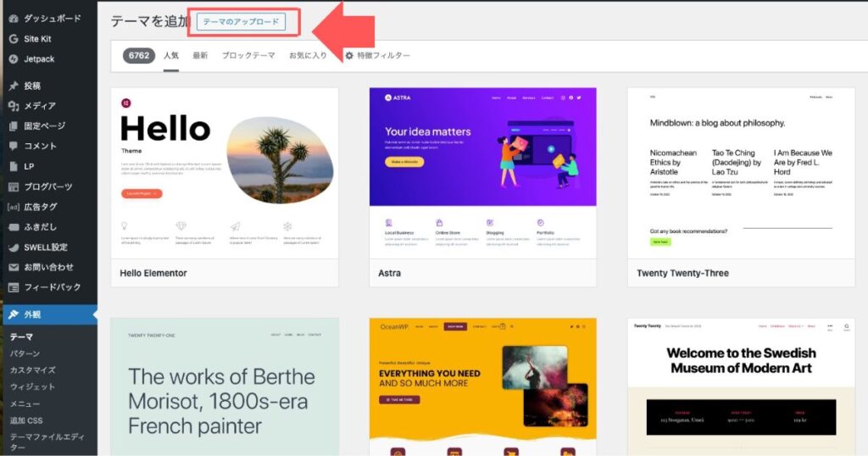Screen dimensions: 868x456
Task: Open the ウィジェット submenu item
Action: 33,386
